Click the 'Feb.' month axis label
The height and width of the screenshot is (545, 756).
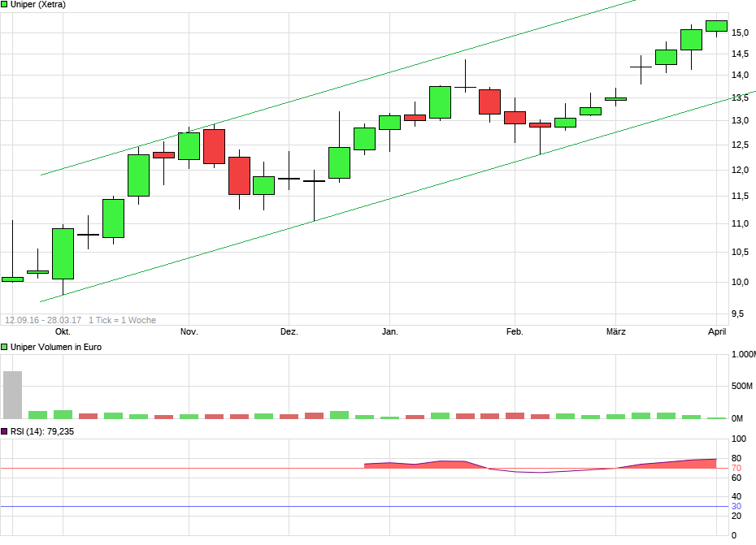point(515,331)
